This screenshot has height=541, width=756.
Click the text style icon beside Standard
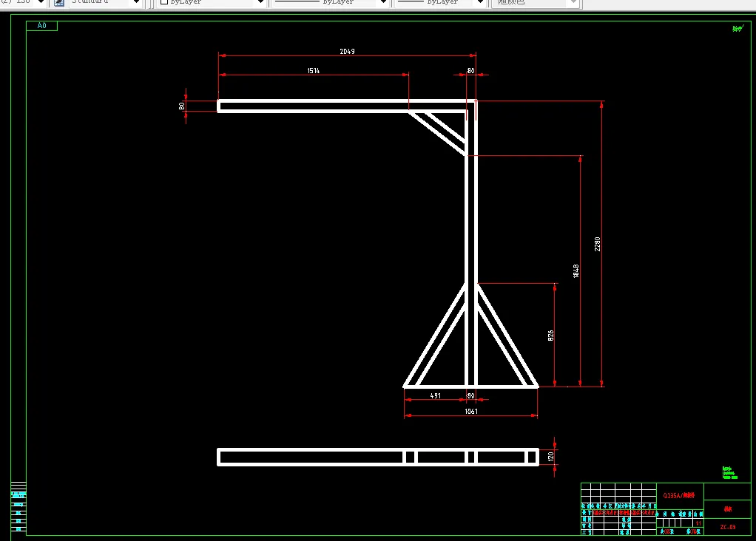[x=59, y=2]
